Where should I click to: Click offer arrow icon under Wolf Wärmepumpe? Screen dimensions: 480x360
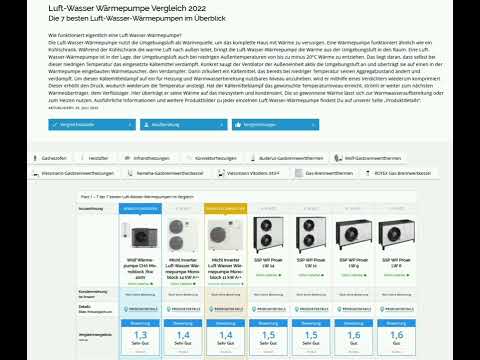[152, 284]
